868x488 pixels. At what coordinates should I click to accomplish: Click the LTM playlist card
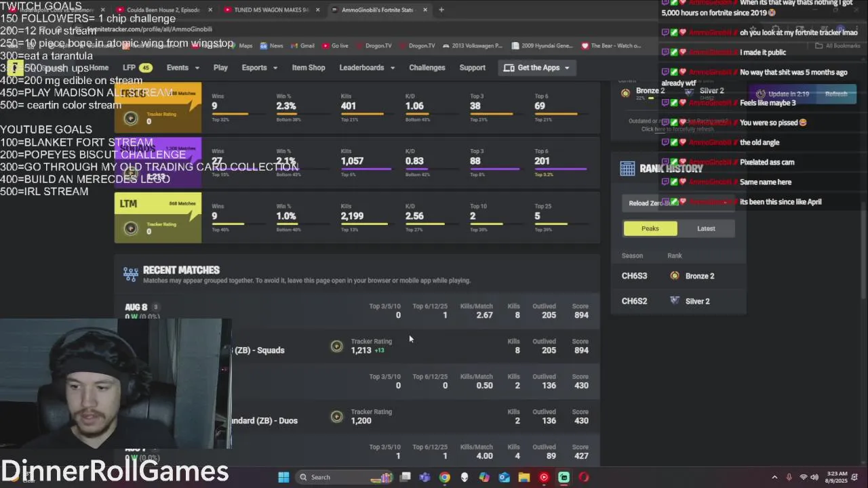158,218
